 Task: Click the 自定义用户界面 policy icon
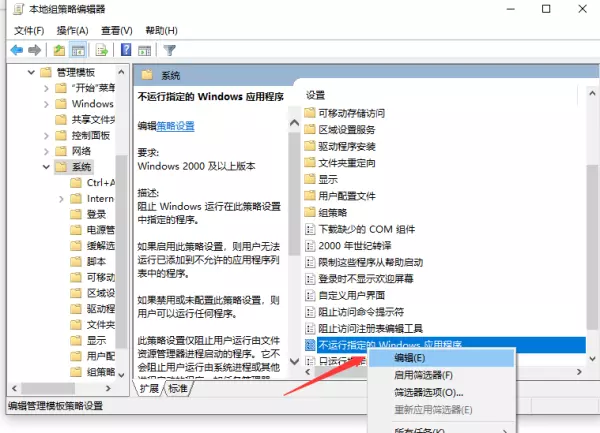[310, 295]
